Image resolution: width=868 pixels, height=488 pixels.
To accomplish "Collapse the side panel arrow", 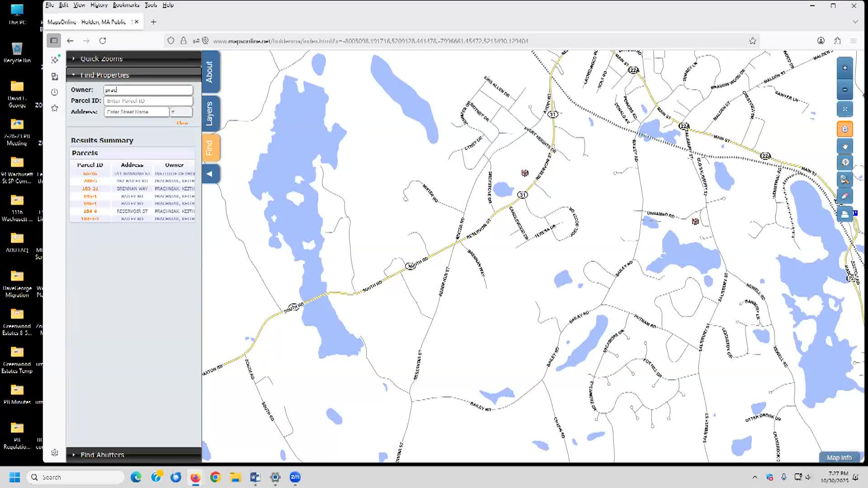I will 209,174.
